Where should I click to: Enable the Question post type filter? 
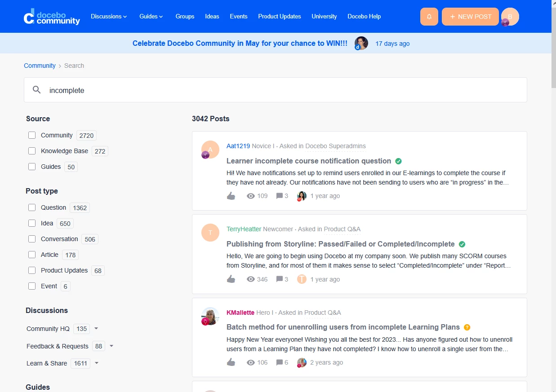pyautogui.click(x=32, y=207)
